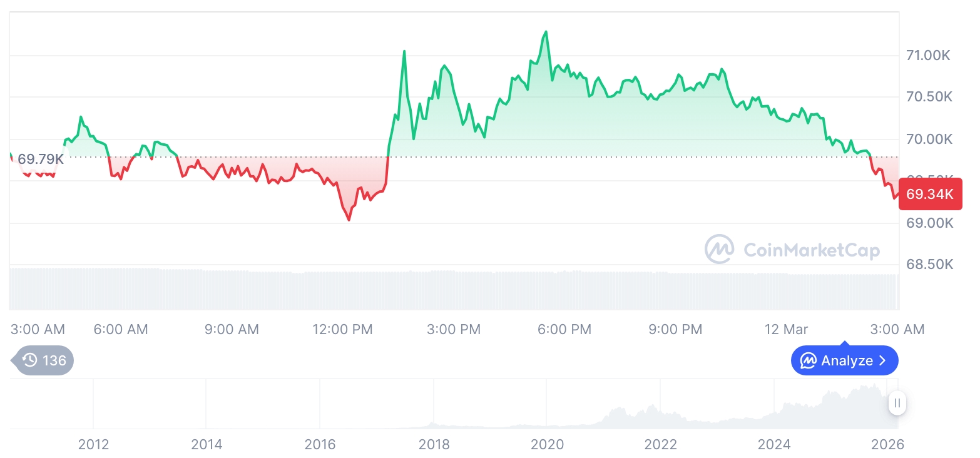The height and width of the screenshot is (458, 980).
Task: Click the chevron arrow on Analyze button
Action: point(883,360)
